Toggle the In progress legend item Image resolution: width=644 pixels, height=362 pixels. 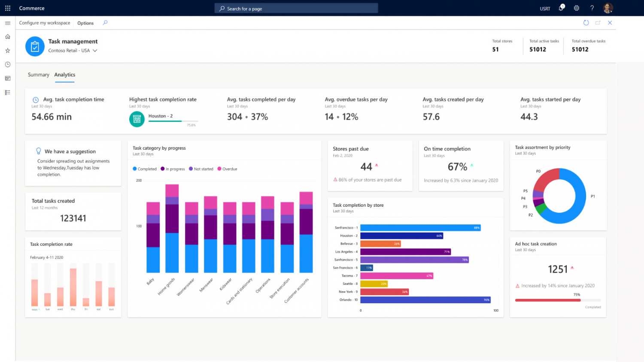tap(173, 169)
